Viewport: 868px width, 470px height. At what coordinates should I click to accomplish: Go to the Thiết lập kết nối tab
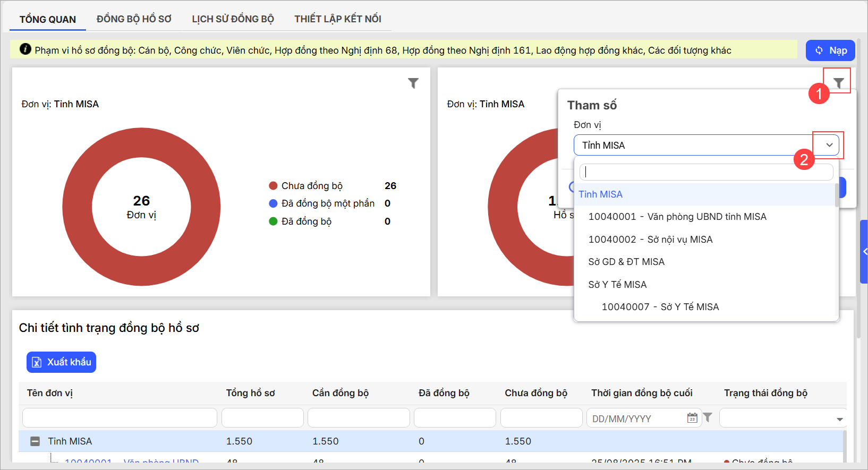point(338,19)
